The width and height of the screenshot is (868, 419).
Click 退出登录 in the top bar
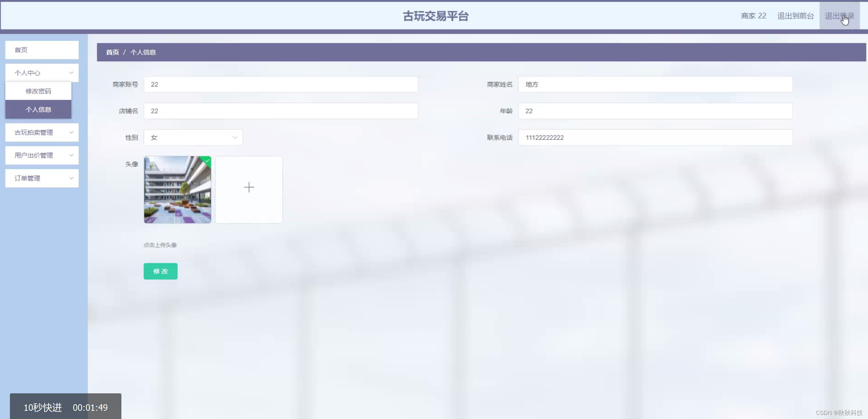[840, 15]
